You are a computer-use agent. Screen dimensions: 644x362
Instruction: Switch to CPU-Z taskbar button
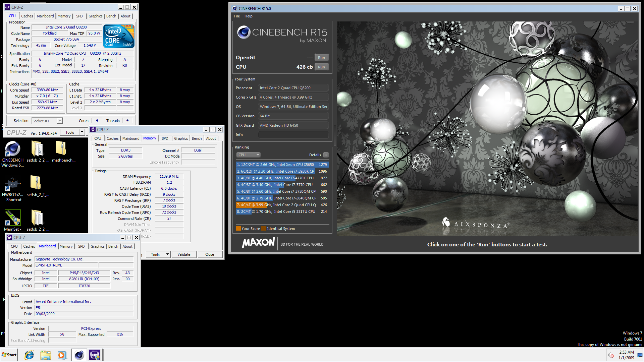click(95, 355)
